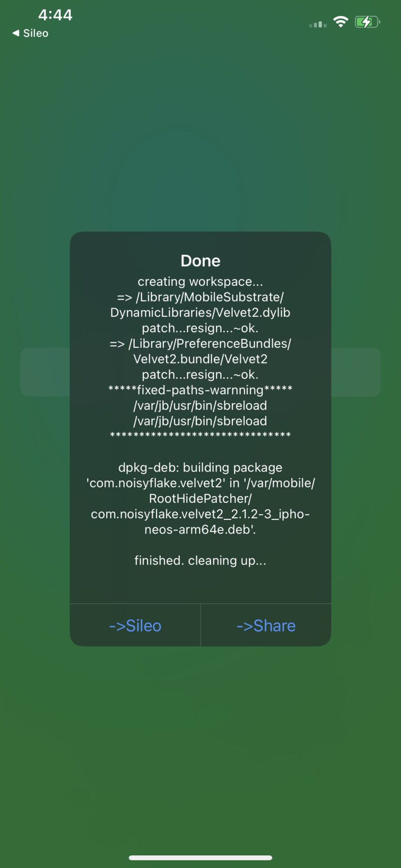Tap the battery charging indicator
The width and height of the screenshot is (401, 868).
tap(367, 22)
